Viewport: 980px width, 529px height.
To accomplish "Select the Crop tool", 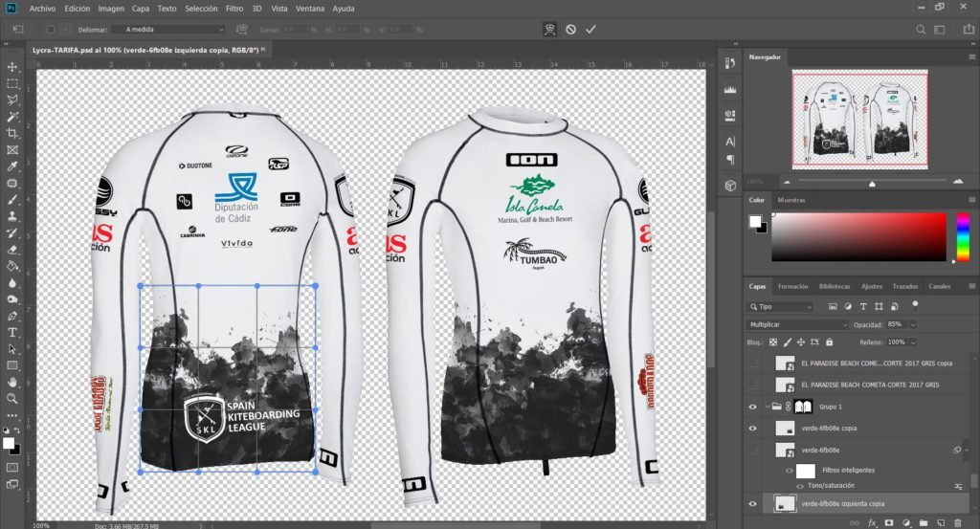I will pyautogui.click(x=11, y=133).
